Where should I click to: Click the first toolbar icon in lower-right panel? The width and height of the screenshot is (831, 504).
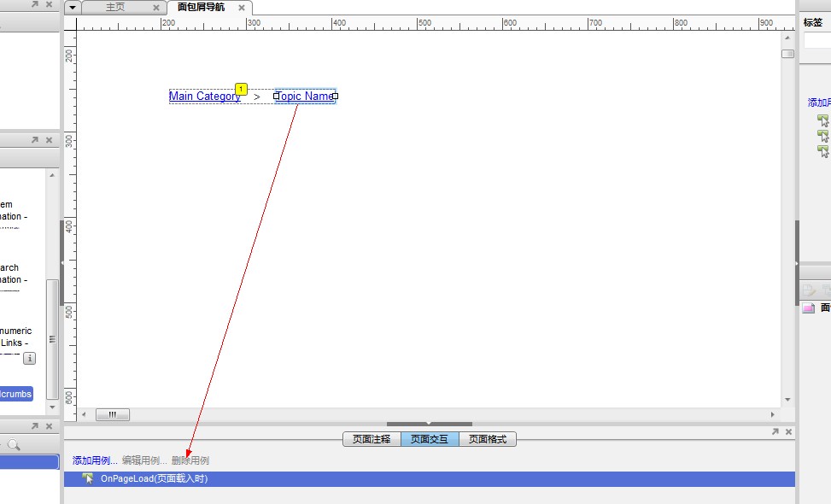[x=809, y=290]
